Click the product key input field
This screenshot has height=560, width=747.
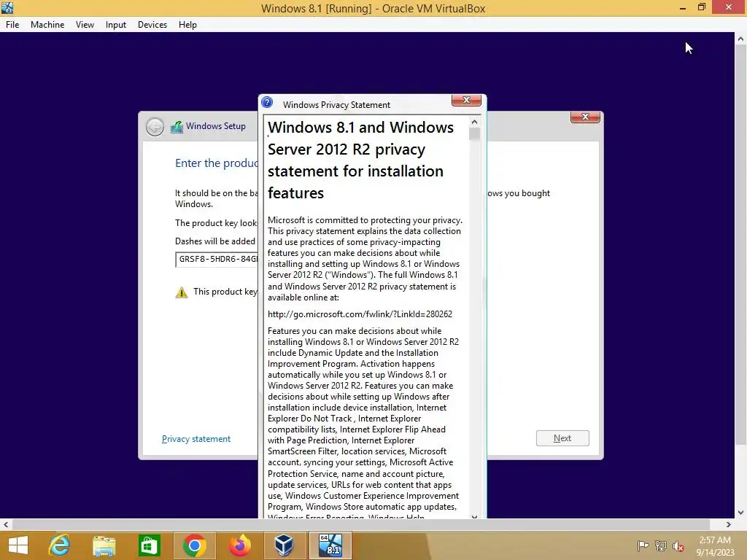pyautogui.click(x=217, y=260)
